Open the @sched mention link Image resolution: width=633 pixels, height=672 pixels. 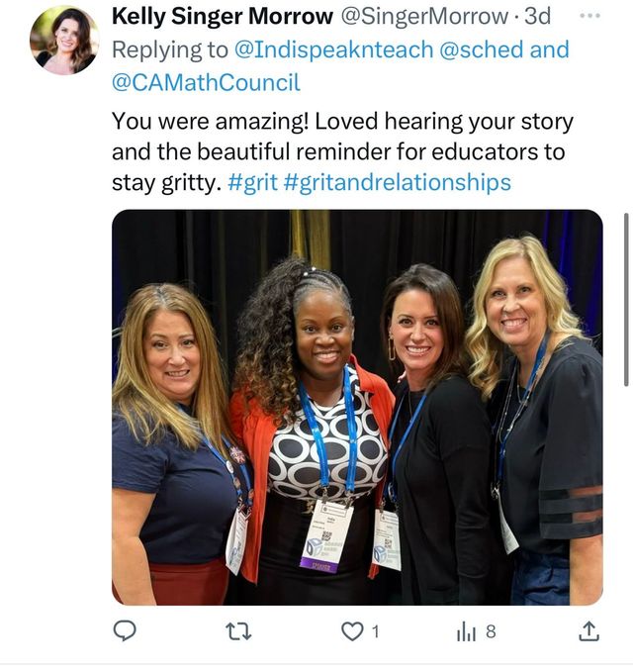click(482, 49)
